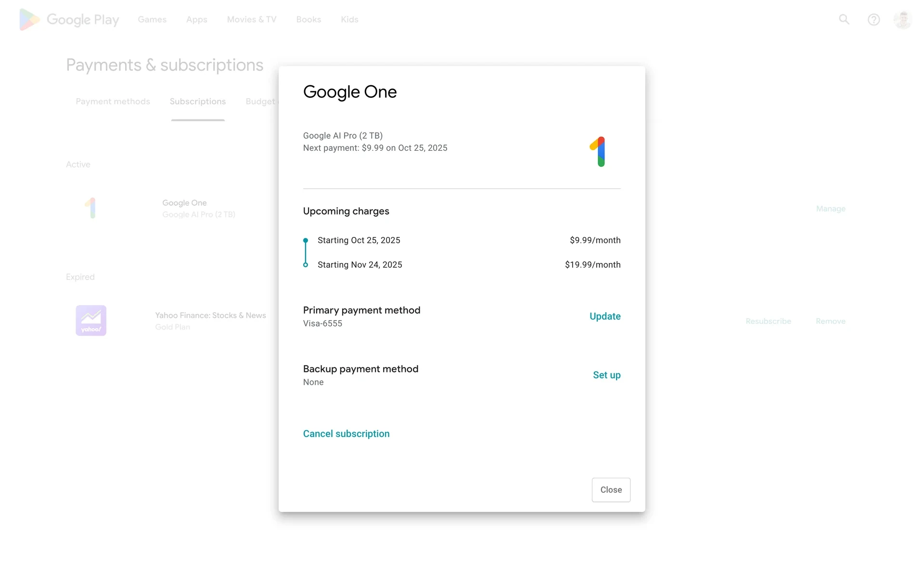924x578 pixels.
Task: Click 'Gold Plan' text
Action: point(173,327)
